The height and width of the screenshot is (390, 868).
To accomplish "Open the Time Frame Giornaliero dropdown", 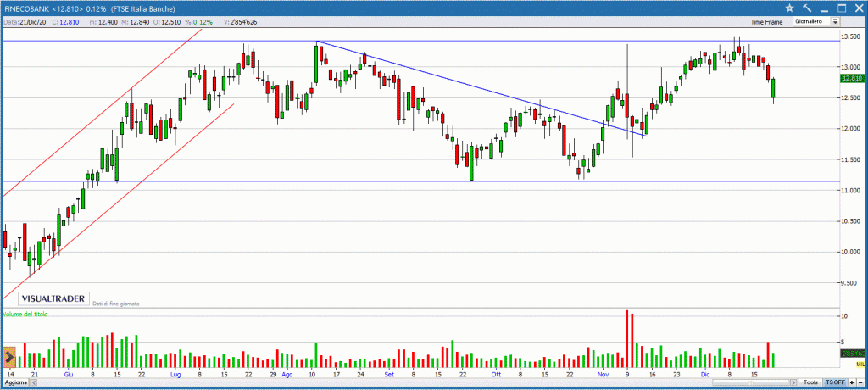I will point(817,21).
